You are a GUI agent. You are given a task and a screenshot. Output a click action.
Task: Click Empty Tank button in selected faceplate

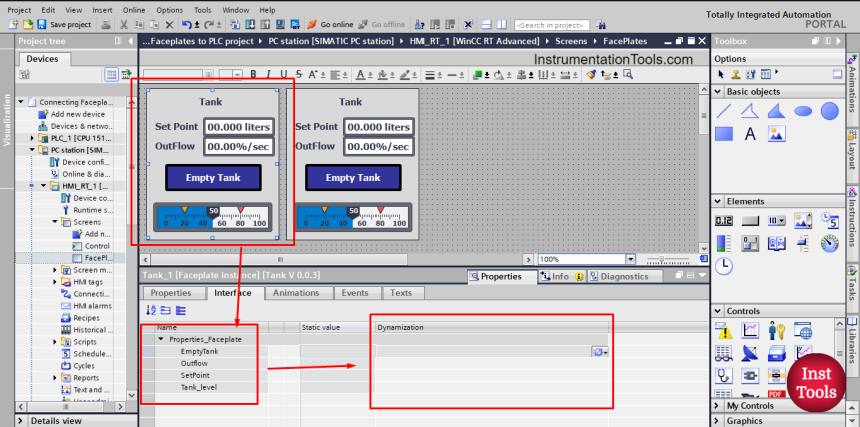[x=213, y=178]
